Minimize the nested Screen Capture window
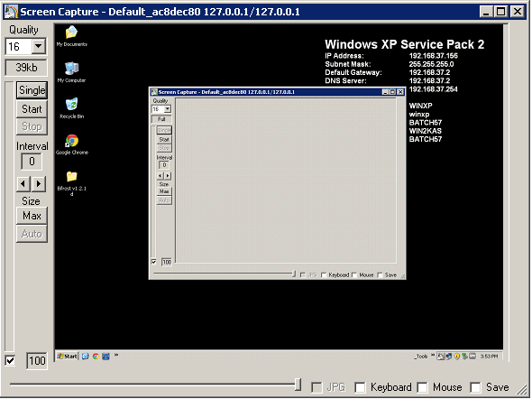This screenshot has width=532, height=399. (x=385, y=92)
